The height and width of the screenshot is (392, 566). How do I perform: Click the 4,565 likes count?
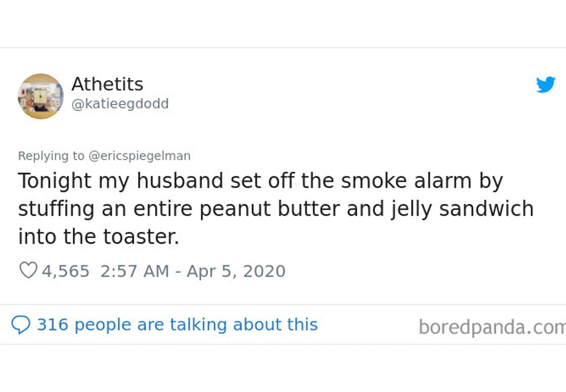click(x=66, y=271)
